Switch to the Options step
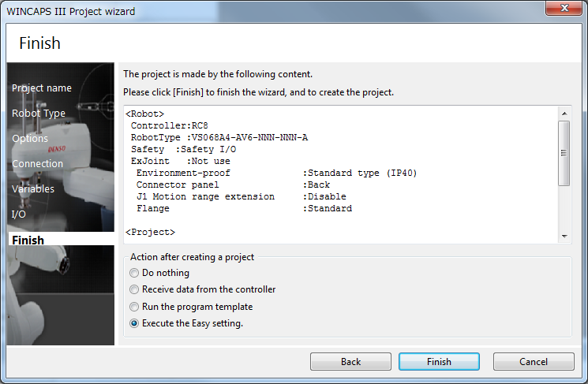Image resolution: width=588 pixels, height=384 pixels. pos(30,139)
